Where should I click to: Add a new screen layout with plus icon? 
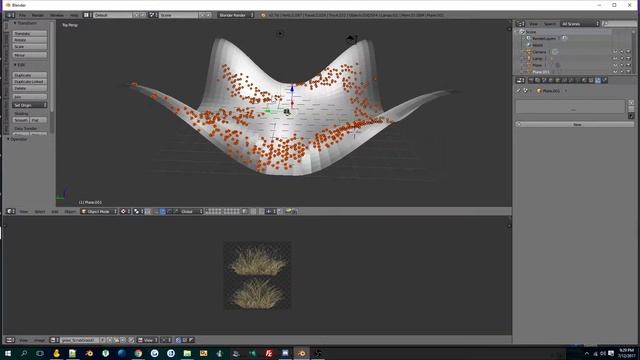pos(136,15)
